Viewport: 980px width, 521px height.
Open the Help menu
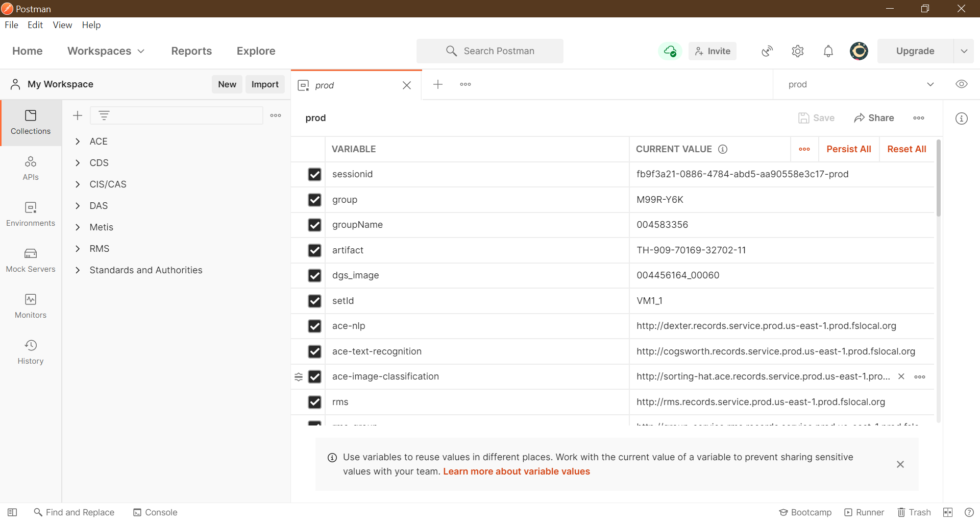click(91, 25)
